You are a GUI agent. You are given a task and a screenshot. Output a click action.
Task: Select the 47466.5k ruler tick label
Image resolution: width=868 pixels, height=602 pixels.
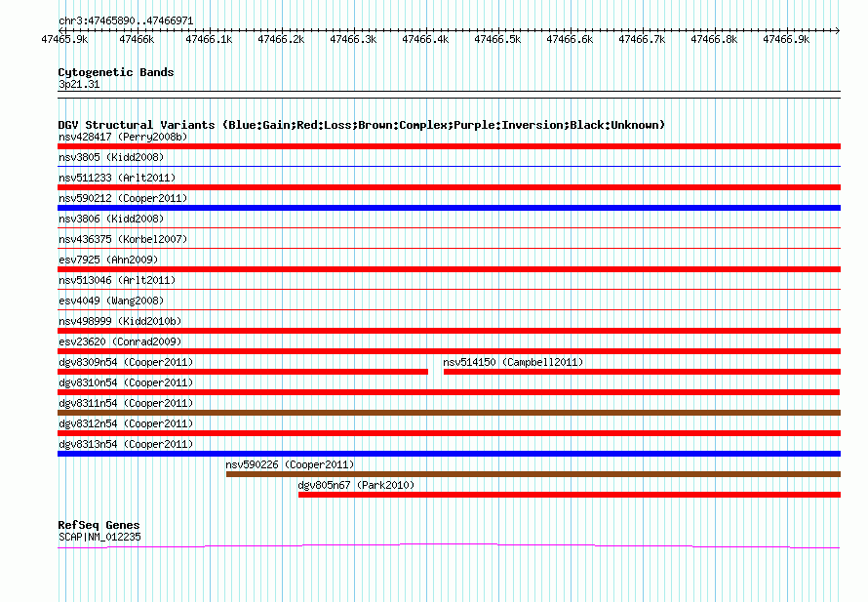click(x=497, y=39)
